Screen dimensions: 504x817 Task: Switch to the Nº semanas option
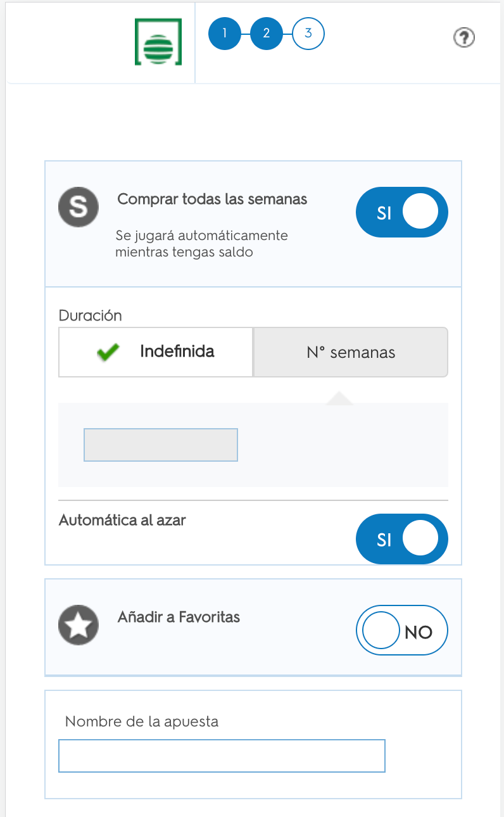[351, 352]
